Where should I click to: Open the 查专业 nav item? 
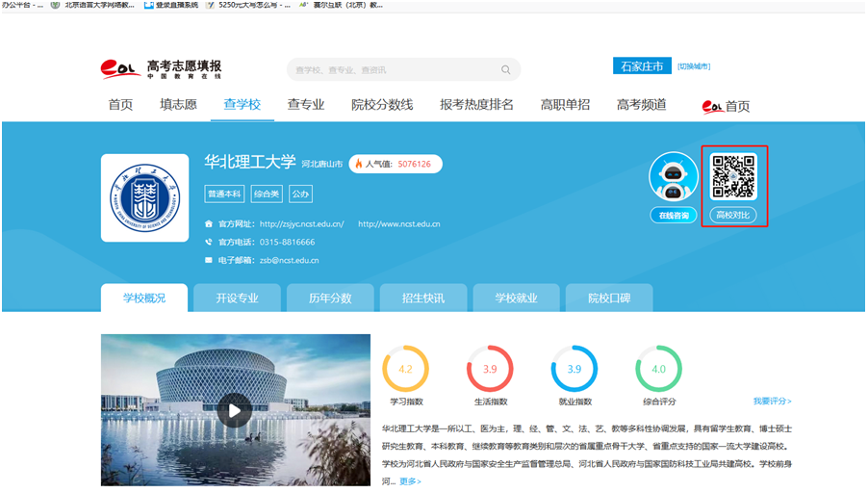[x=306, y=105]
